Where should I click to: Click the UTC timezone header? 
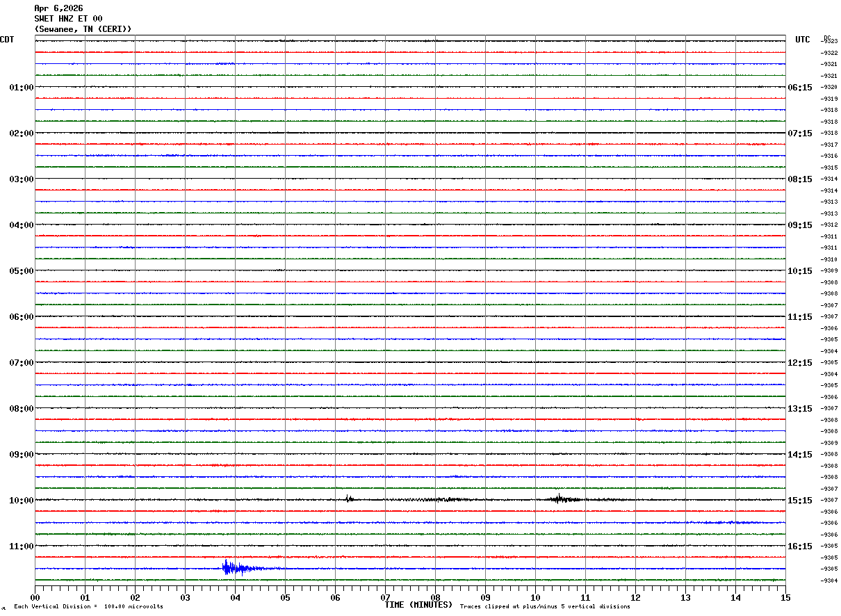pyautogui.click(x=802, y=40)
